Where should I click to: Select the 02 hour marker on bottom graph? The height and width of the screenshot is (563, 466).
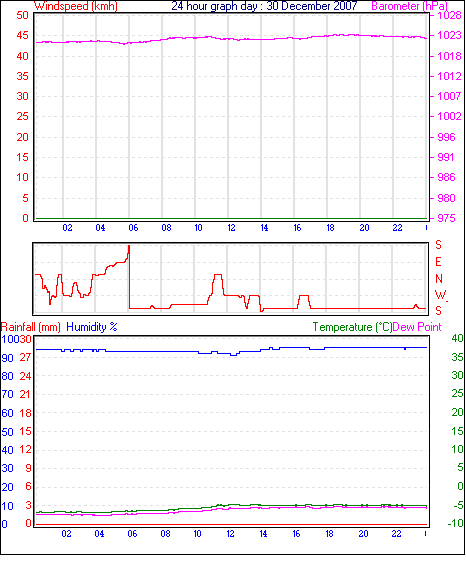click(66, 534)
